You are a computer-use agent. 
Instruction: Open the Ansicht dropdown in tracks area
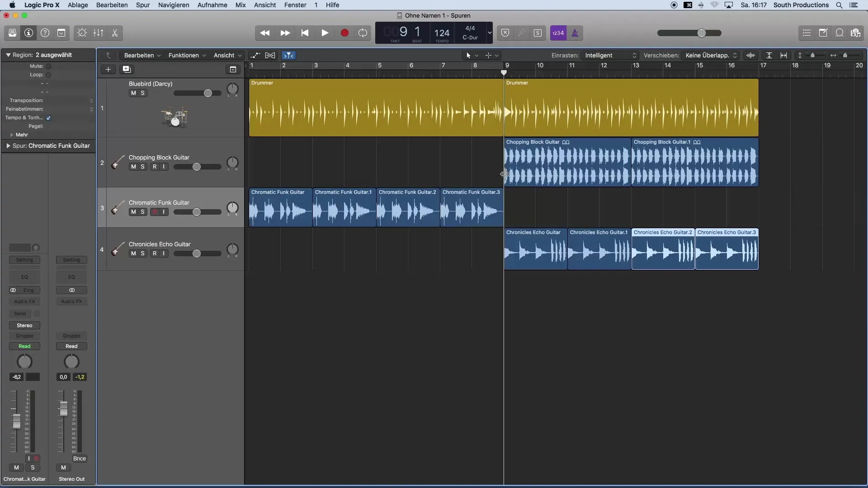click(x=227, y=56)
